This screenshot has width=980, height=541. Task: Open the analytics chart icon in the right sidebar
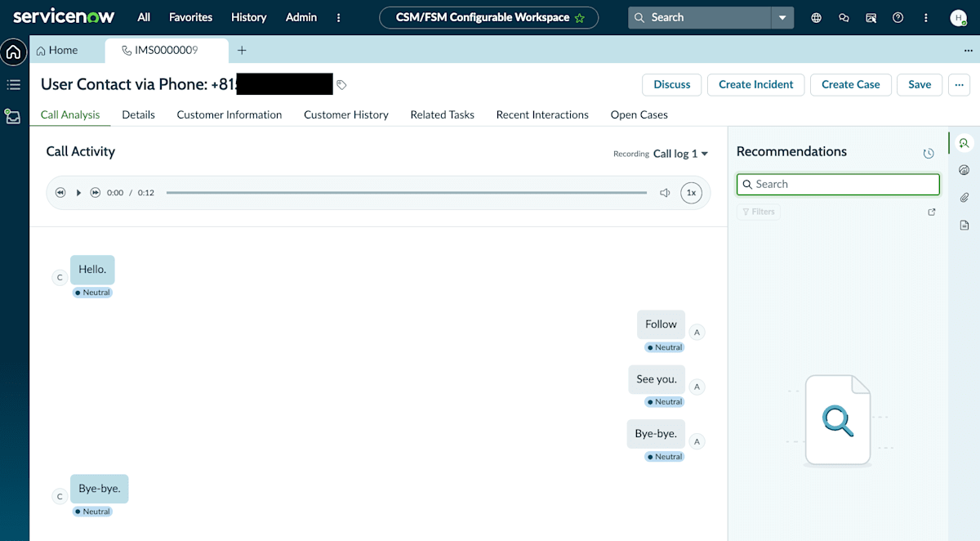pos(964,170)
